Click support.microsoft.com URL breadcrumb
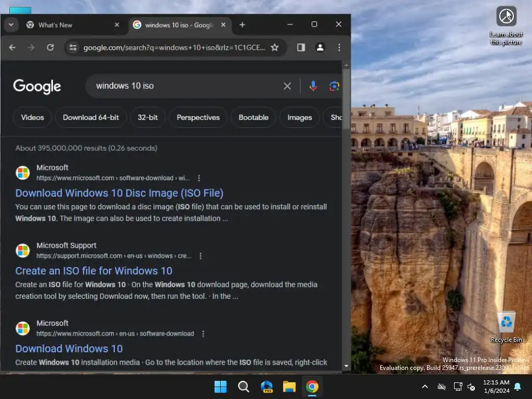Viewport: 532px width, 399px height. pyautogui.click(x=114, y=256)
